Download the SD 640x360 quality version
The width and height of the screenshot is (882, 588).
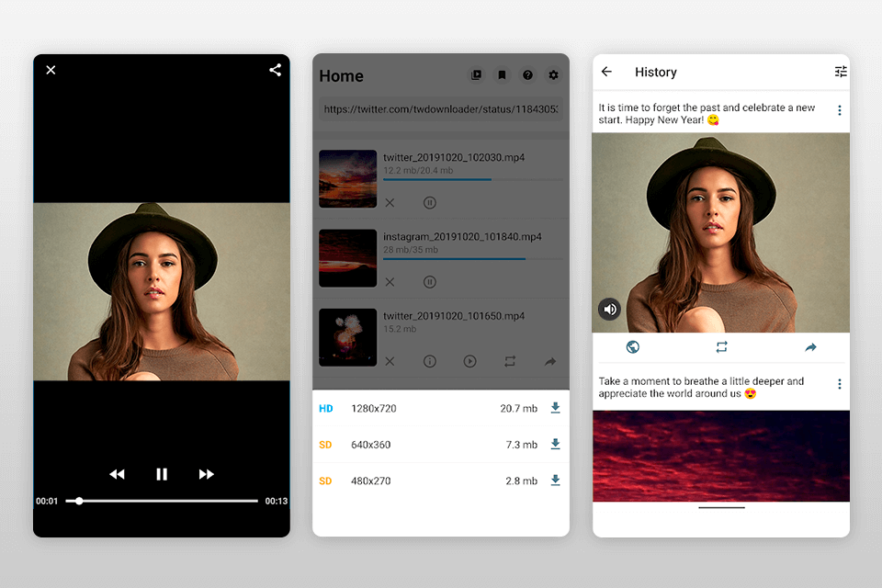click(555, 444)
